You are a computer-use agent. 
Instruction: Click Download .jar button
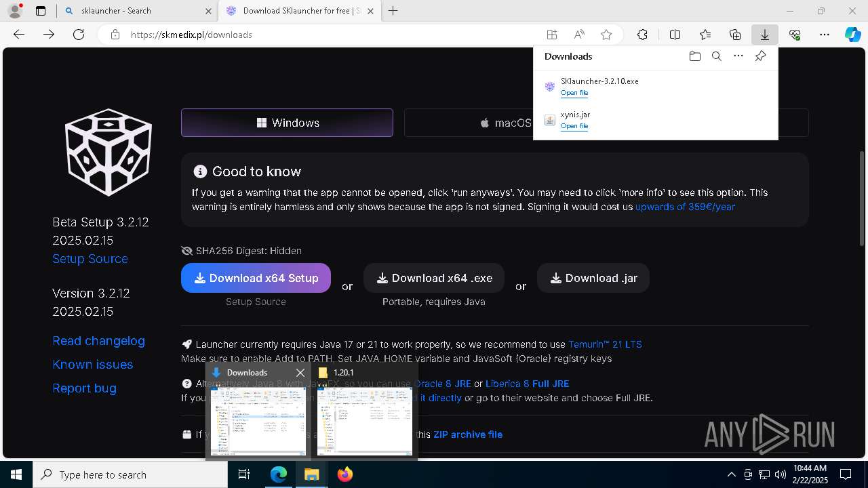[593, 278]
